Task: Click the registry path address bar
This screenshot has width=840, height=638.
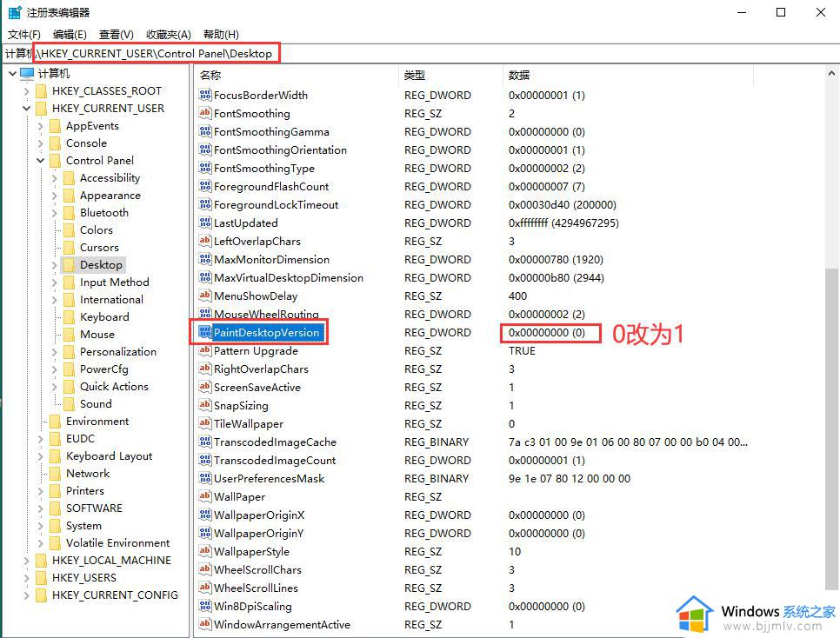Action: click(420, 54)
